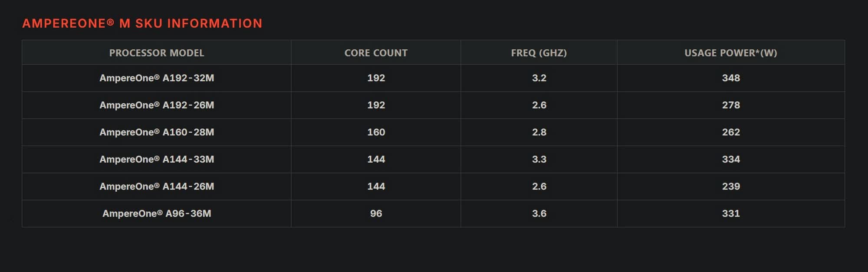
Task: Select the AmpereOne A192-26M model cell
Action: point(157,105)
